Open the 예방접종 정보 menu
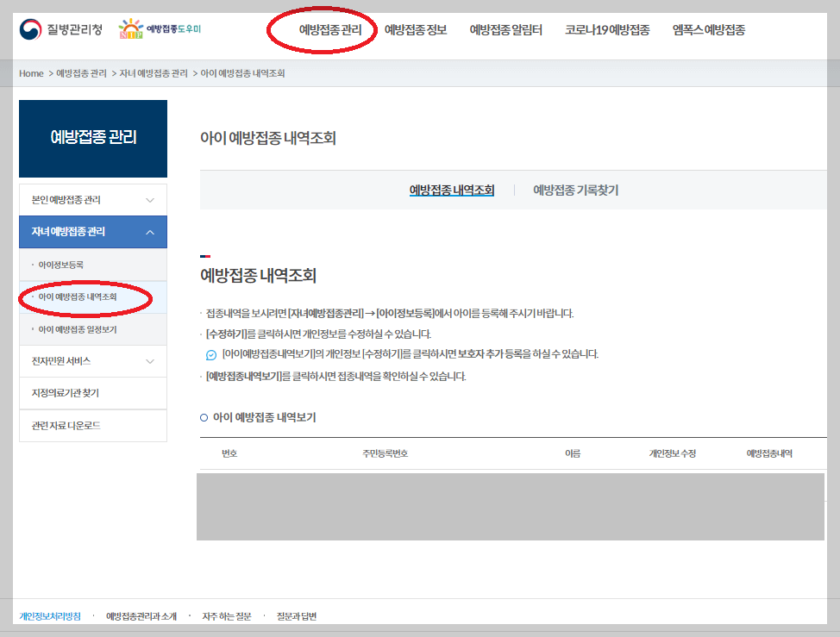 417,28
